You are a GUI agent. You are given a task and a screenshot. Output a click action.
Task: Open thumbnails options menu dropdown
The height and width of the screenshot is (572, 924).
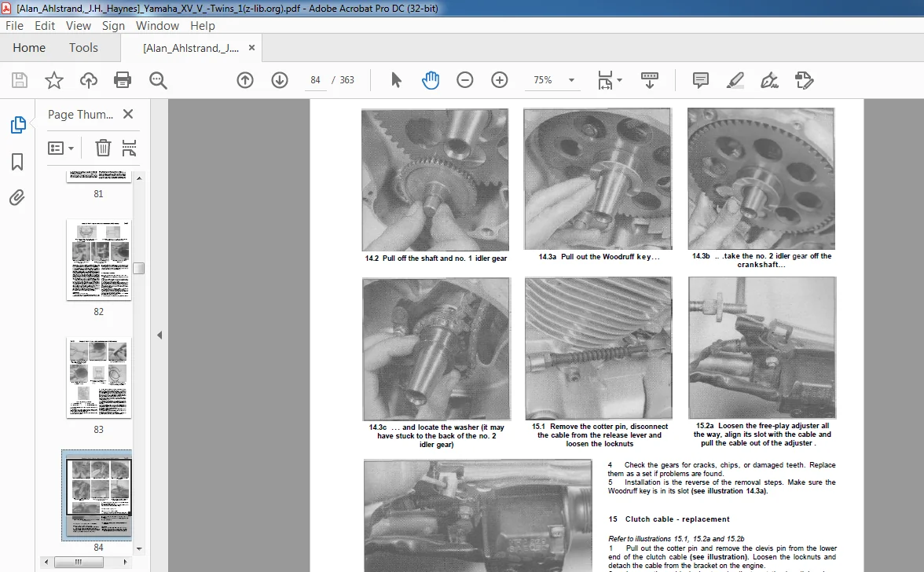click(x=60, y=148)
